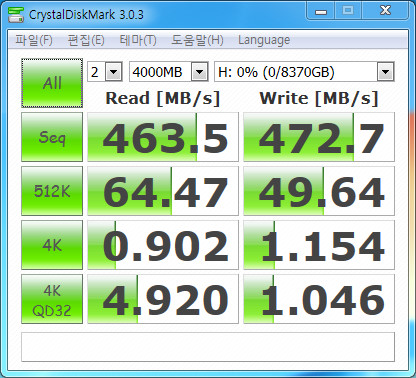Minimize the CrystalDiskMark window

coord(321,11)
